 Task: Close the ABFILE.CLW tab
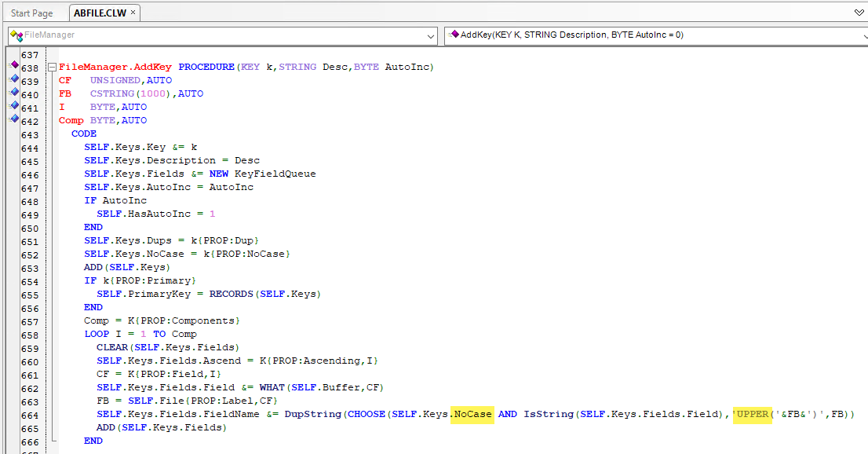coord(133,13)
